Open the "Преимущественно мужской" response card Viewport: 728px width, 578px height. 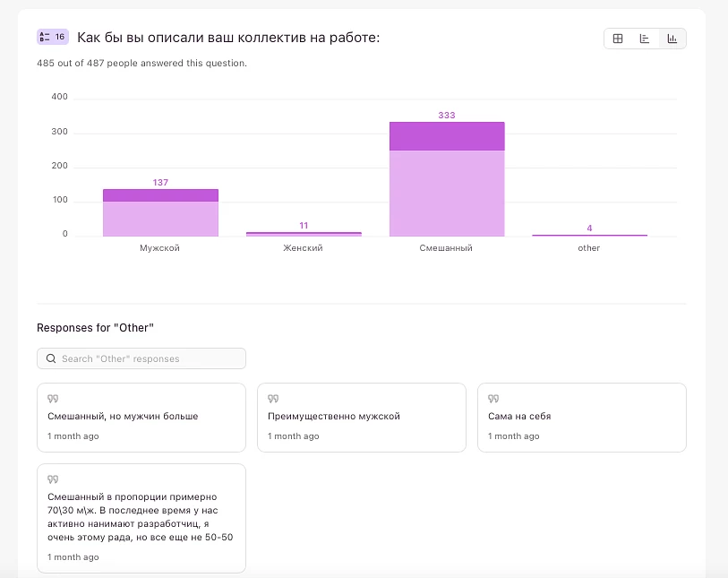pyautogui.click(x=361, y=418)
